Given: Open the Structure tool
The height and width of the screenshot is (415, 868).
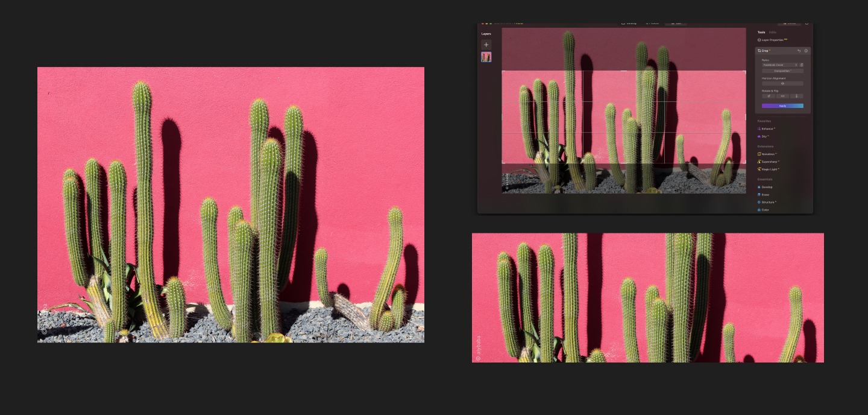Looking at the screenshot, I should [767, 202].
